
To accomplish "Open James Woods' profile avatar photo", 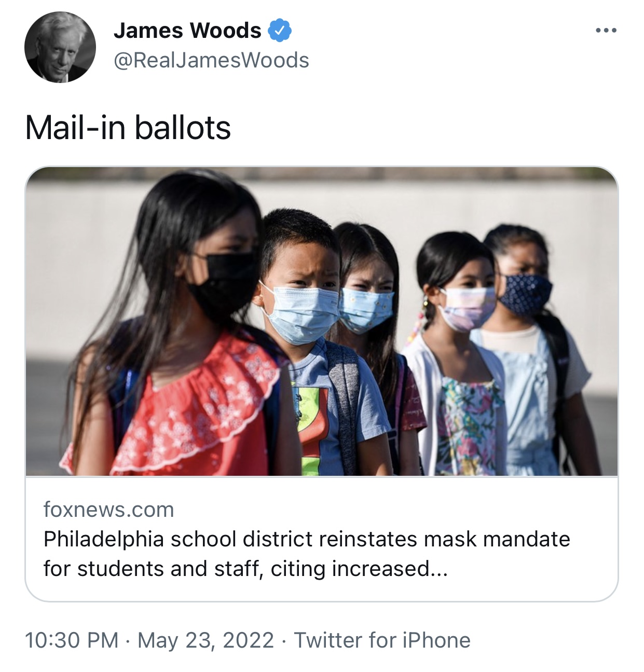I will click(x=60, y=47).
